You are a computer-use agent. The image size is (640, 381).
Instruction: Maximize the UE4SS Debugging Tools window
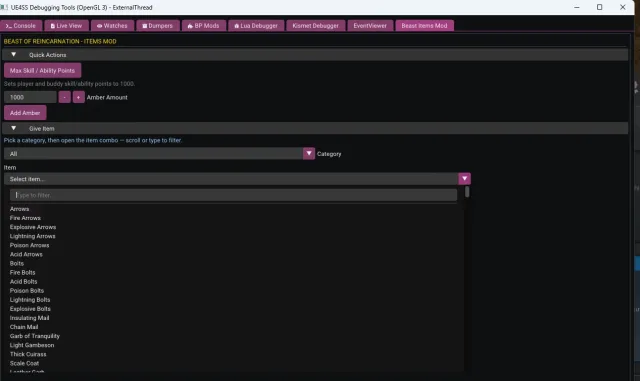point(600,7)
